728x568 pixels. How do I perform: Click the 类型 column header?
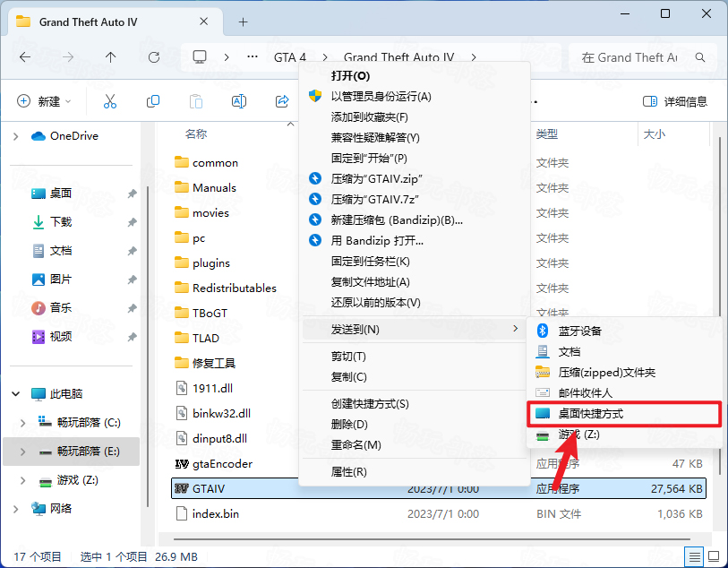546,134
